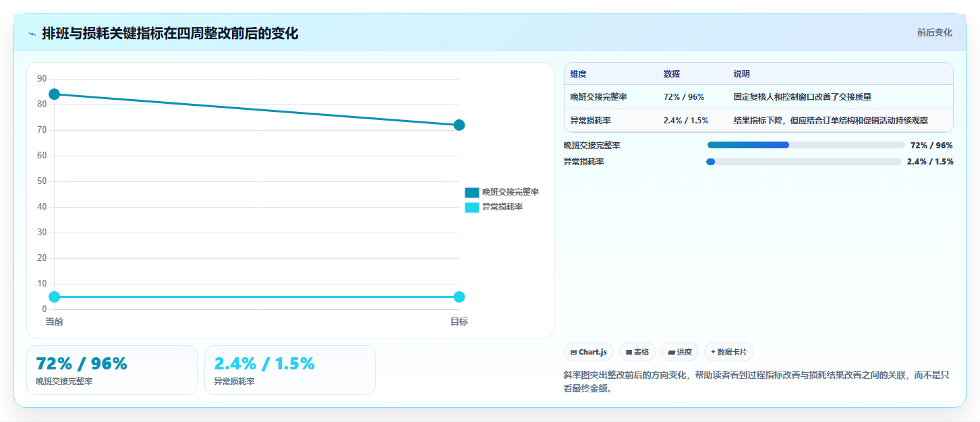Image resolution: width=980 pixels, height=422 pixels.
Task: Click the lightning icon beside the title
Action: click(32, 34)
